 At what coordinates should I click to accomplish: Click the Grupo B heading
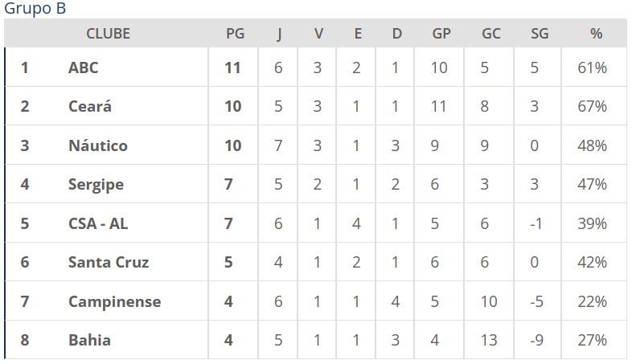click(35, 9)
